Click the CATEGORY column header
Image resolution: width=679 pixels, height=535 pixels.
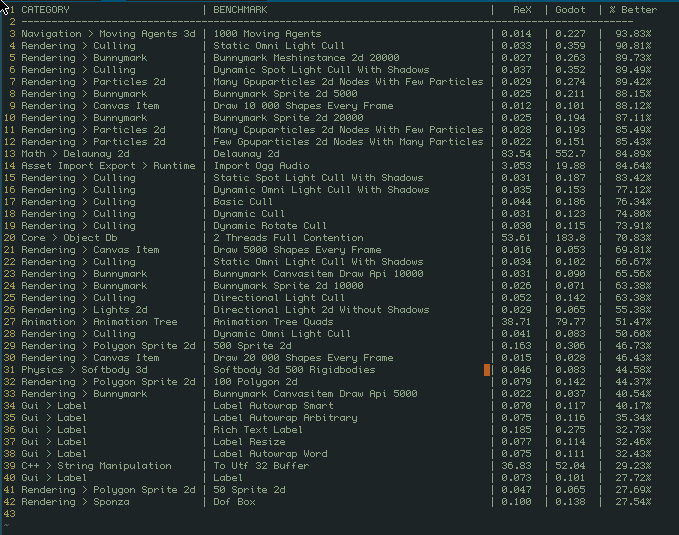tap(46, 10)
